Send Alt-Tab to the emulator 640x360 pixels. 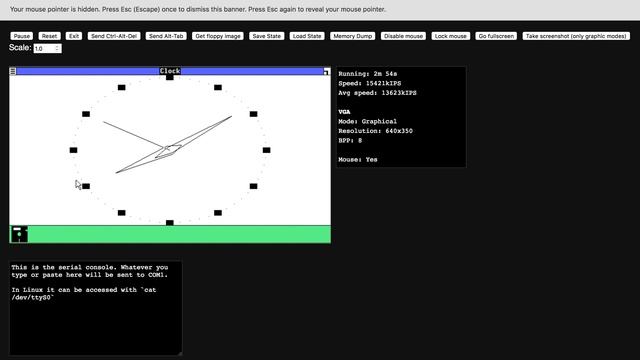point(166,36)
